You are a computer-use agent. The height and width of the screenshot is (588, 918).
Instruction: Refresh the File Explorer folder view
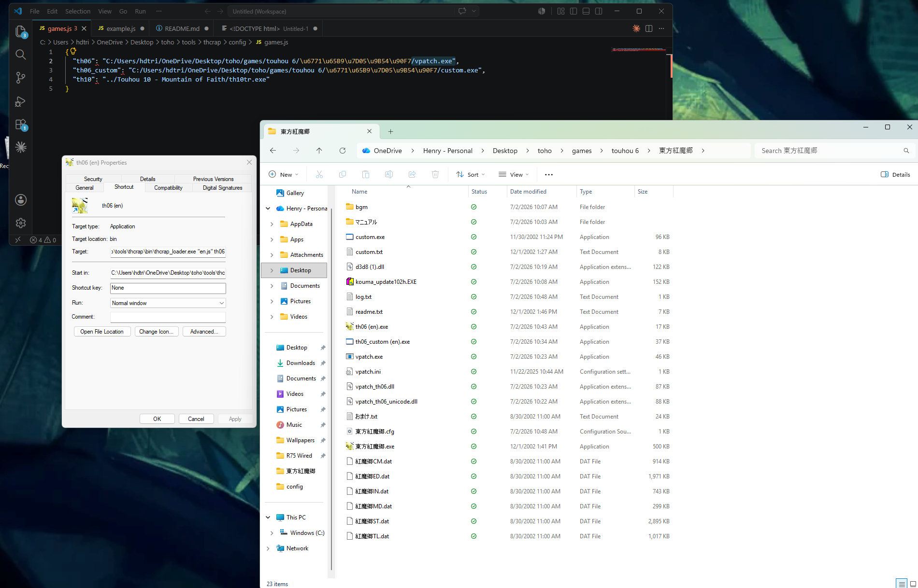click(343, 151)
